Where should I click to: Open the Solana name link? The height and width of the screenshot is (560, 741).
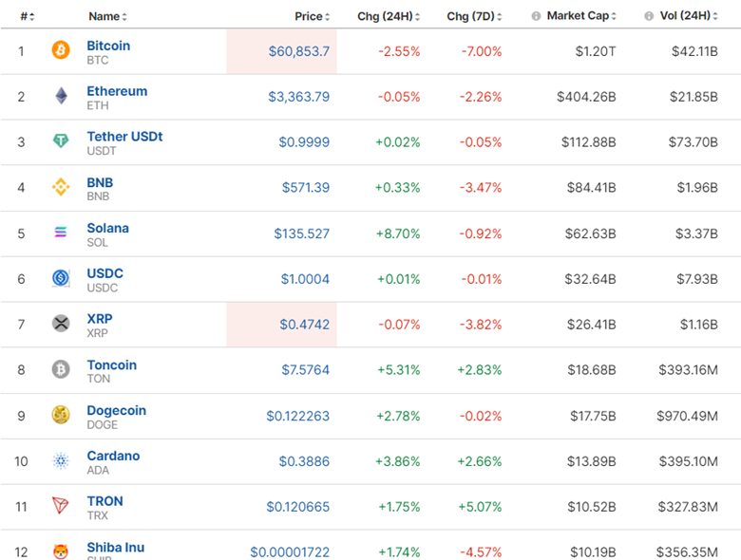coord(107,228)
